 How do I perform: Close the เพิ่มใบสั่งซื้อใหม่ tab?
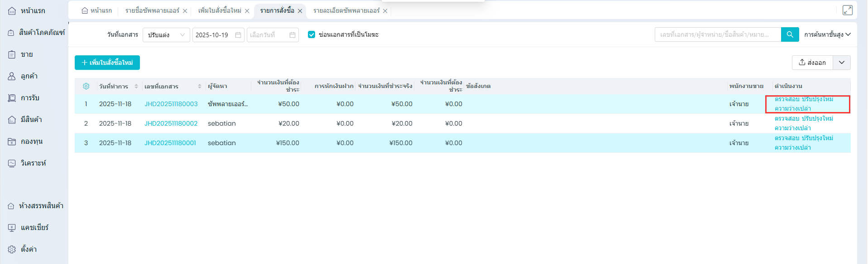tap(247, 11)
